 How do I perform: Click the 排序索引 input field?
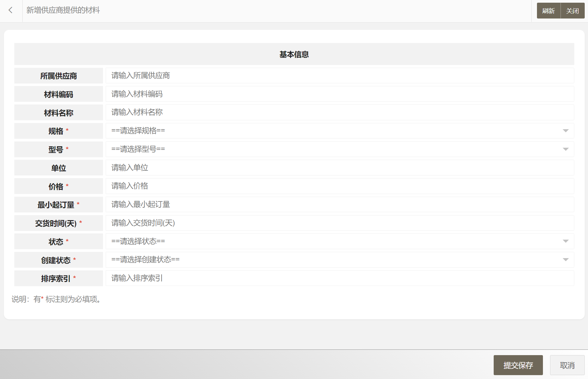click(x=339, y=278)
